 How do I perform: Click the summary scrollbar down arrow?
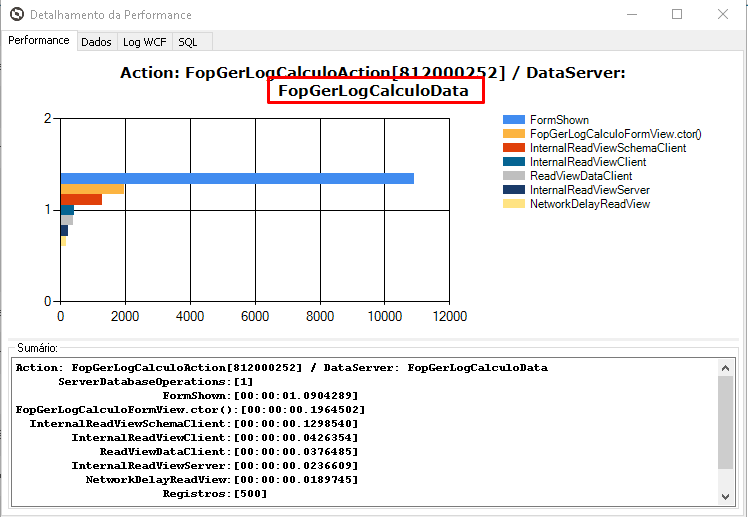pos(726,496)
